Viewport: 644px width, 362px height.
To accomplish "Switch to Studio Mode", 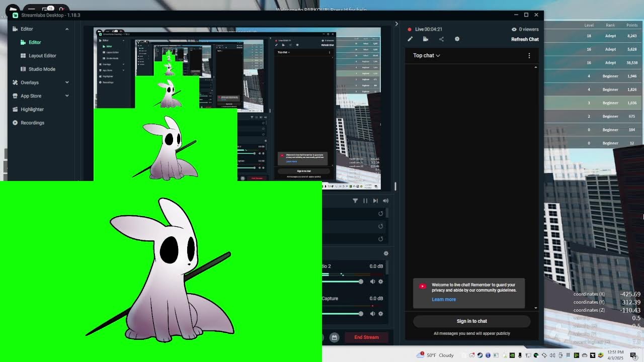I will 42,69.
